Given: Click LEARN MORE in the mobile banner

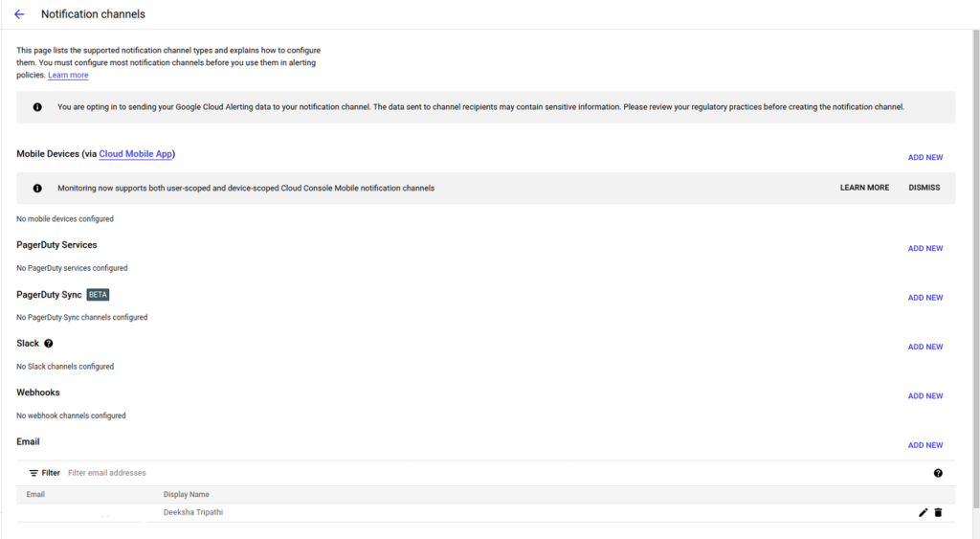Looking at the screenshot, I should coord(864,189).
